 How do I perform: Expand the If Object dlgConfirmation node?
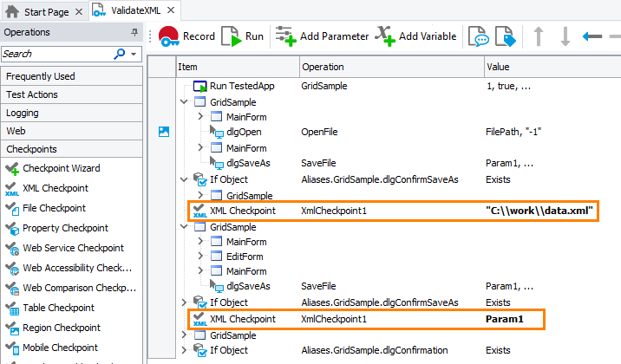point(185,350)
